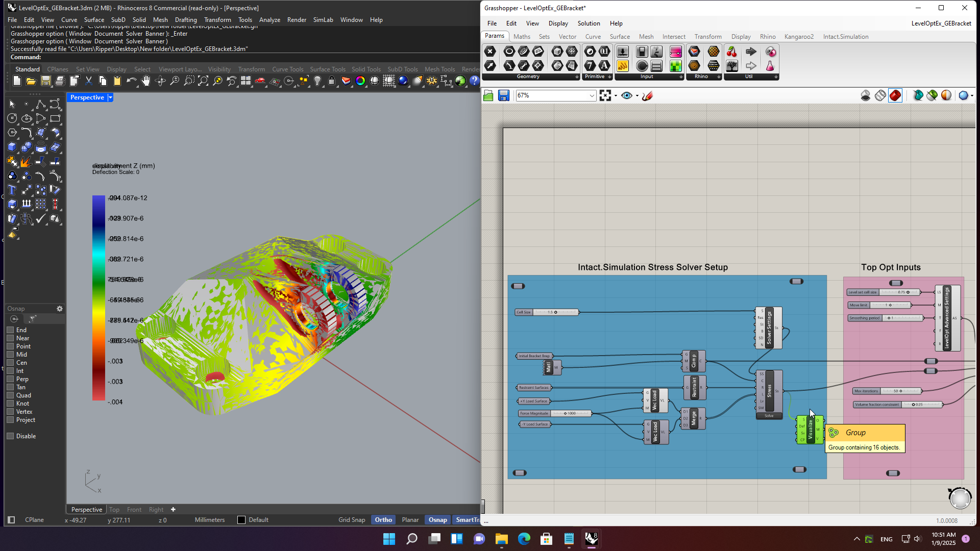Viewport: 980px width, 551px height.
Task: Expand the Util panel in Params
Action: click(x=776, y=77)
